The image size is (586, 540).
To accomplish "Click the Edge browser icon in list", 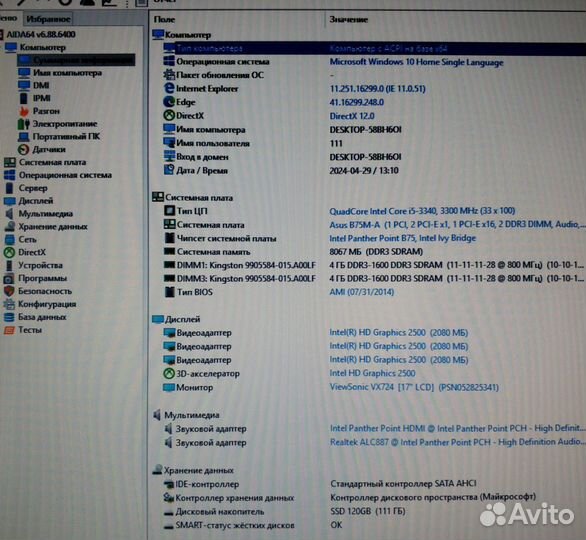I will (169, 102).
